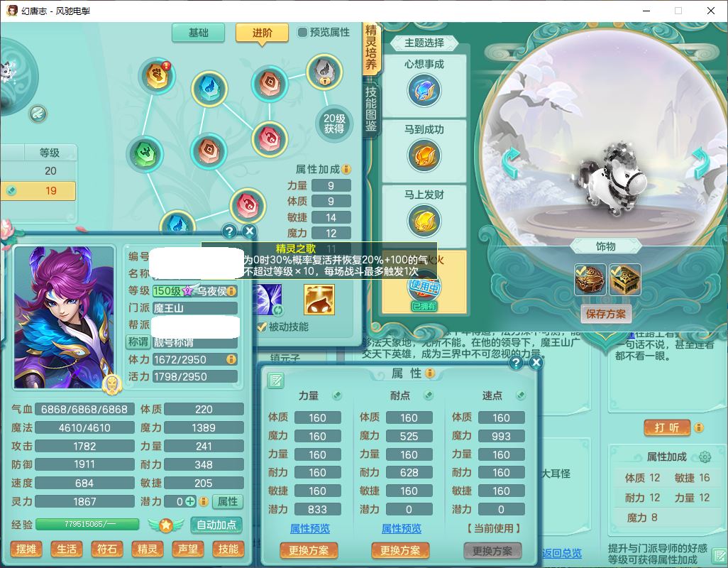Open the 技能图鉴 side tab
The width and height of the screenshot is (728, 568).
tap(370, 108)
